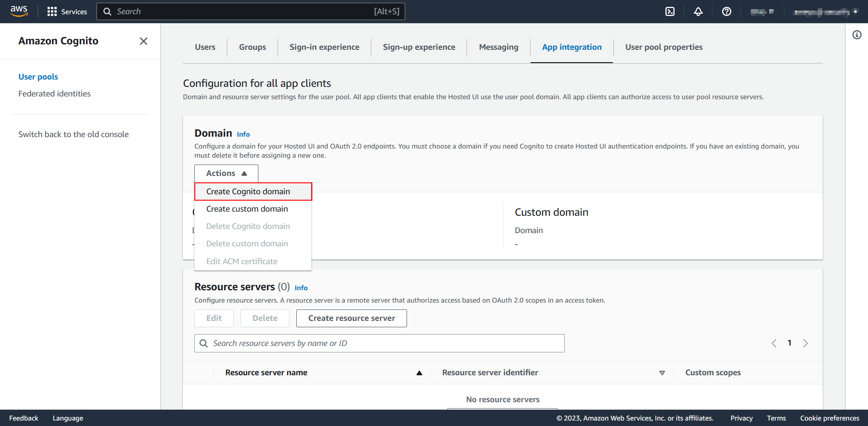Open Cookie preferences in the footer
868x426 pixels.
(x=830, y=418)
